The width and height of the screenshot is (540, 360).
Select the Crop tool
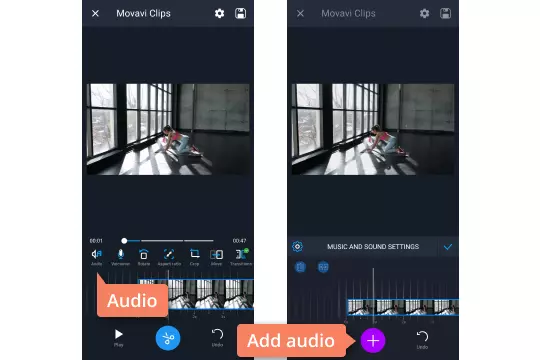coord(195,257)
